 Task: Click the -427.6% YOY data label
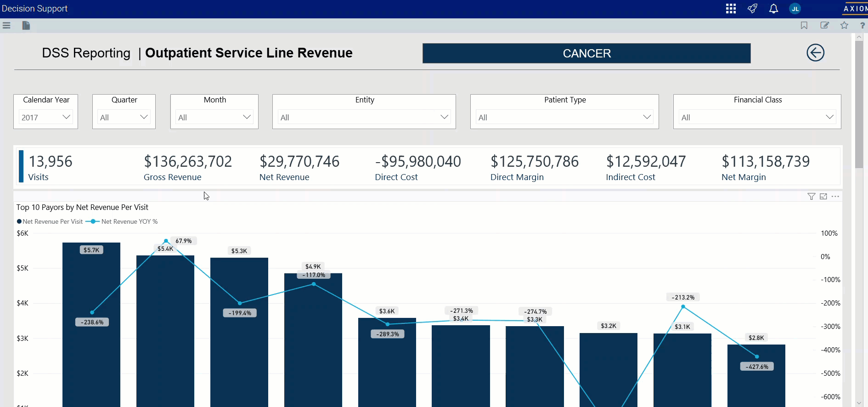757,367
